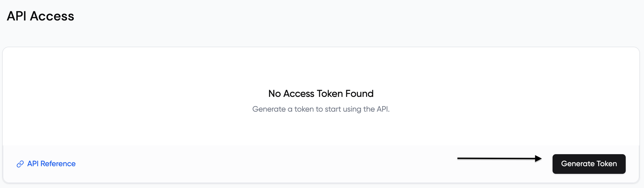The image size is (644, 188).
Task: Click the word 'Access' in the page title
Action: click(x=52, y=16)
